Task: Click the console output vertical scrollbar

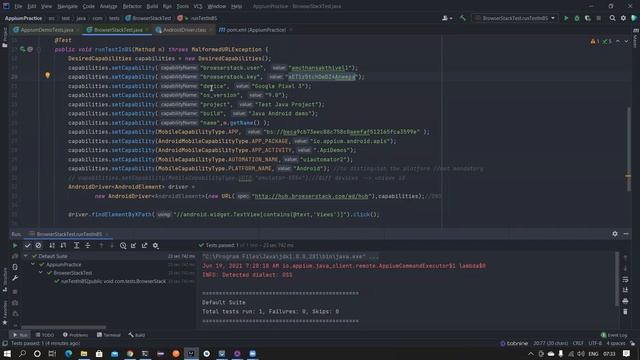Action: pyautogui.click(x=617, y=279)
